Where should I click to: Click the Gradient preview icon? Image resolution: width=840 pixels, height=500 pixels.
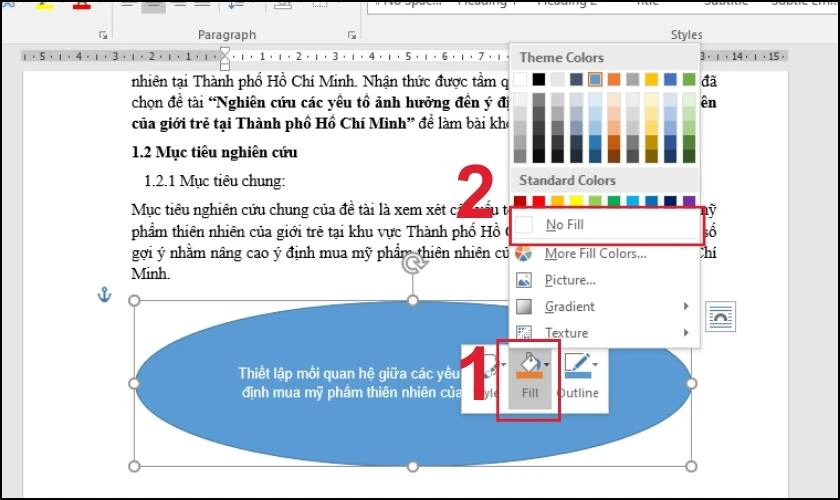coord(523,307)
